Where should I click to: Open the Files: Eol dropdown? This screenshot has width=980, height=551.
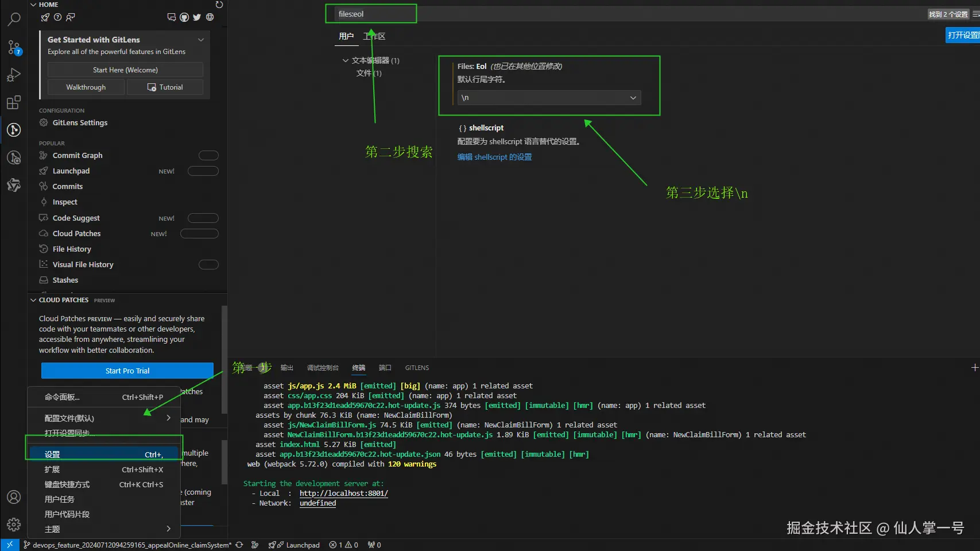[549, 98]
